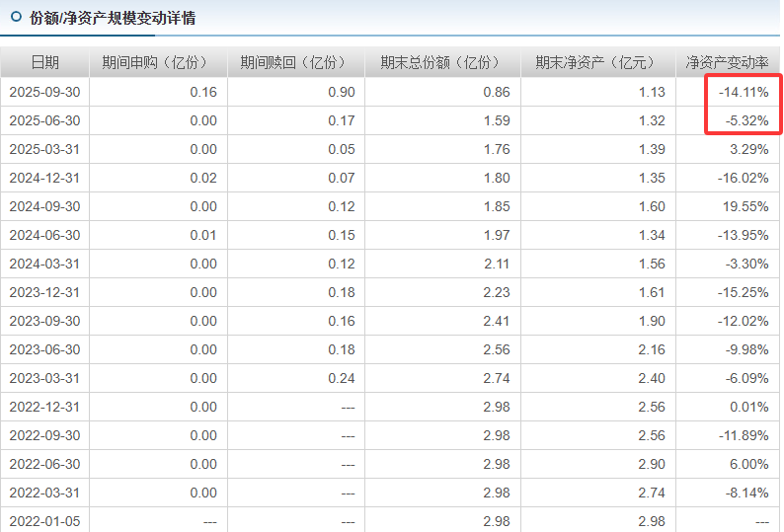Select the date cell 2023-06-30
The width and height of the screenshot is (784, 532).
pyautogui.click(x=44, y=349)
